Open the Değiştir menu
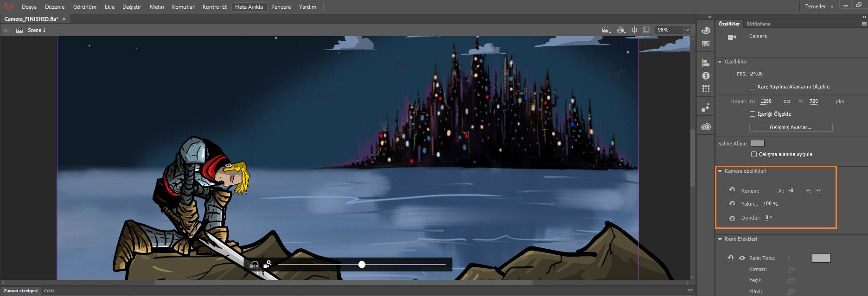 [132, 7]
